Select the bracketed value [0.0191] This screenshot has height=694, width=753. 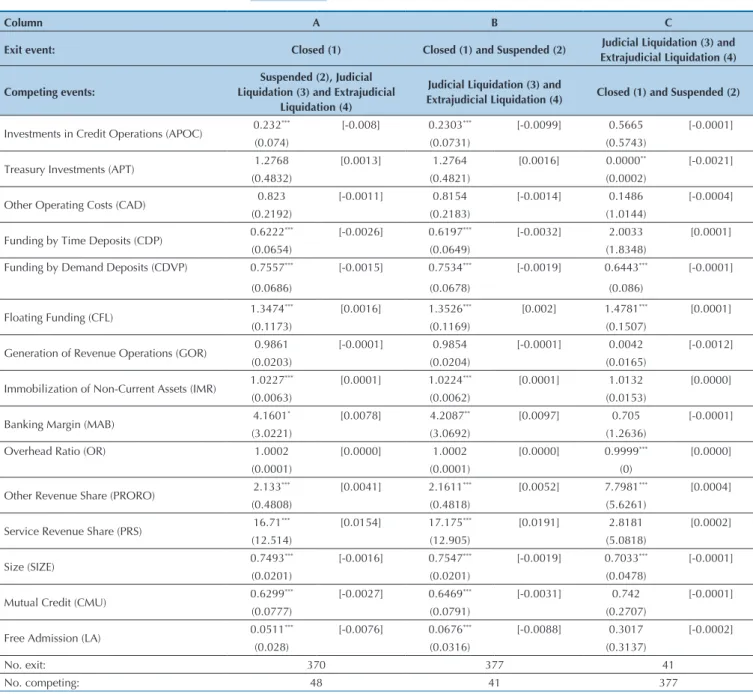(539, 522)
